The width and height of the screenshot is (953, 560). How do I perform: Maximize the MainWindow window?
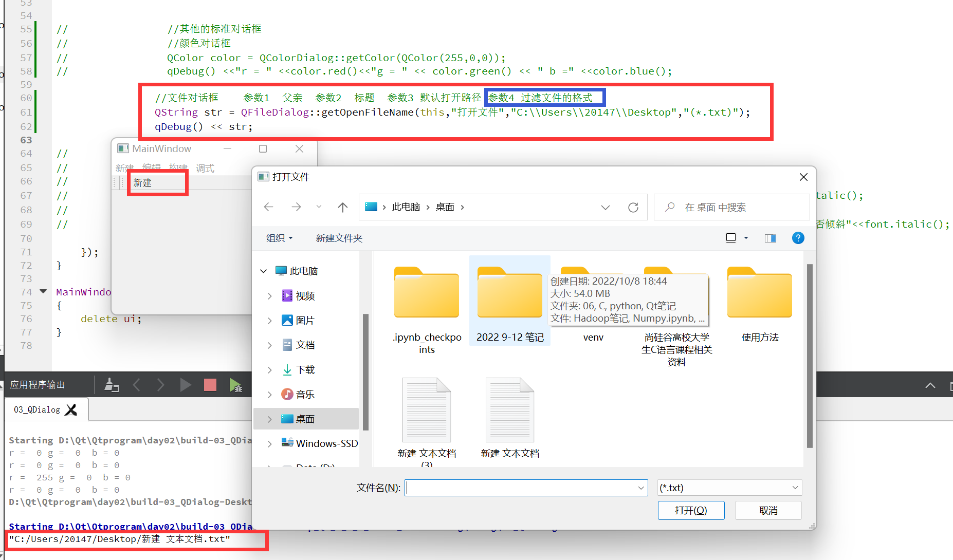click(x=263, y=148)
